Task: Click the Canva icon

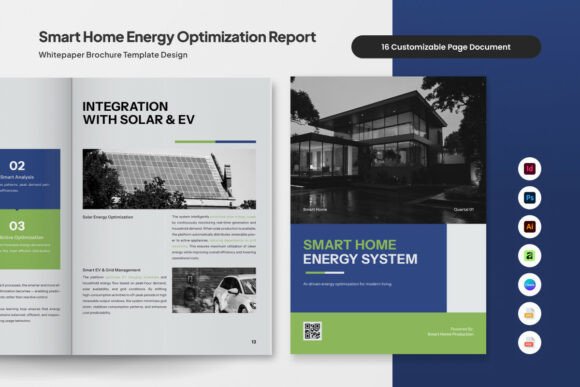Action: pyautogui.click(x=529, y=285)
